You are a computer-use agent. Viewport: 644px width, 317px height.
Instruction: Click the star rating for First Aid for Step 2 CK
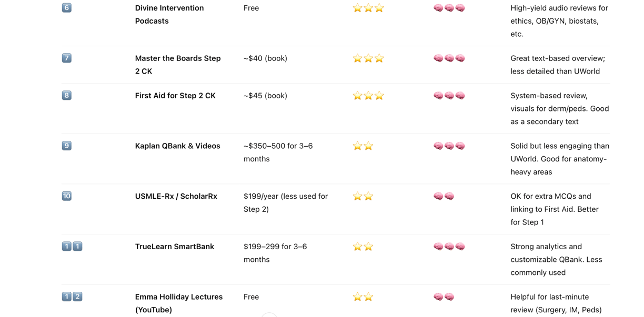(x=368, y=96)
